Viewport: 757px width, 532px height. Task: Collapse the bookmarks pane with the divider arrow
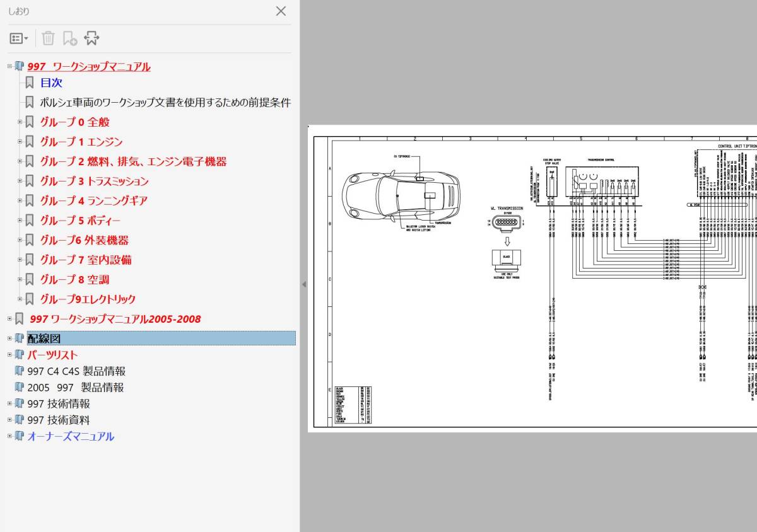click(303, 284)
